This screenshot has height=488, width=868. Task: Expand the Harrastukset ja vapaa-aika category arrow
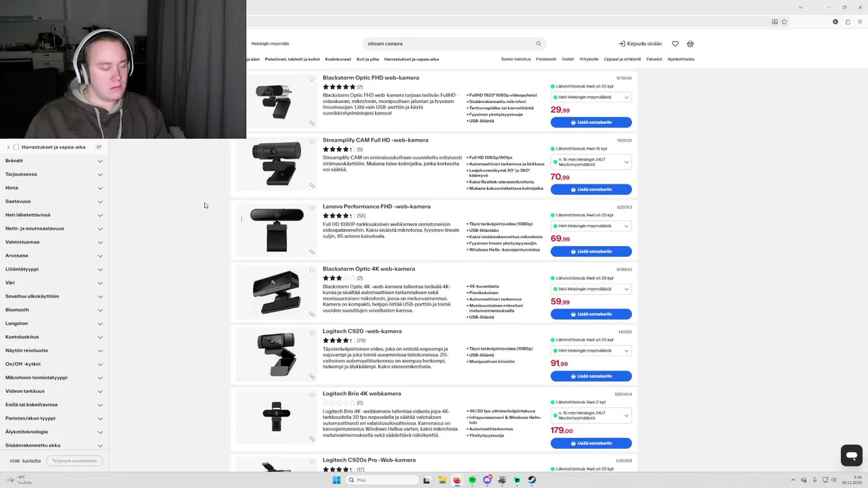tap(8, 147)
